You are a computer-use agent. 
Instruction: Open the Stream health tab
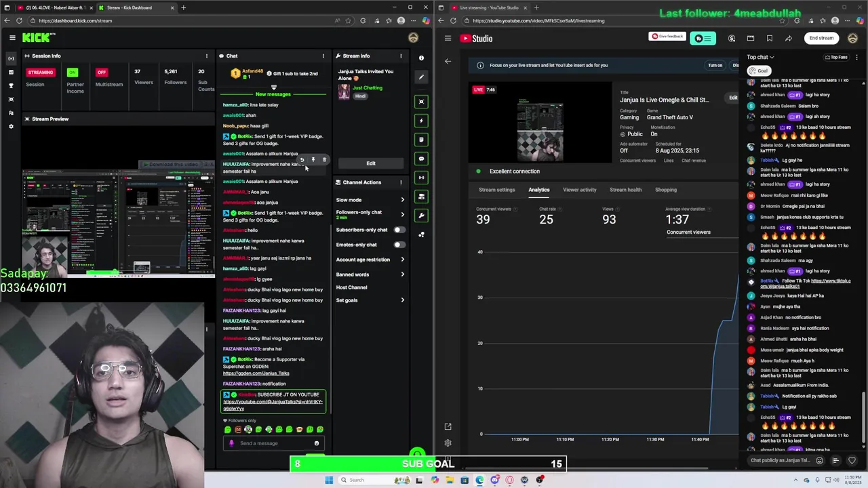625,190
